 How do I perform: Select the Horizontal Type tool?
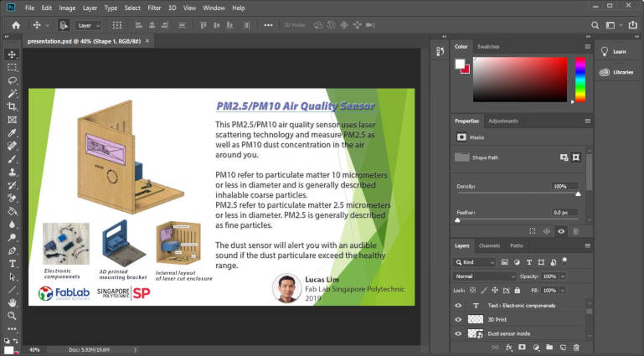pyautogui.click(x=12, y=263)
